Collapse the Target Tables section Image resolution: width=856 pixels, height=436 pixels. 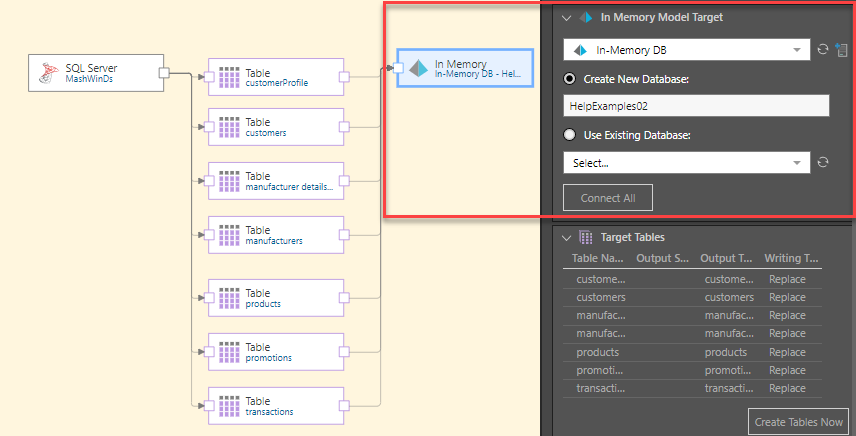[567, 238]
